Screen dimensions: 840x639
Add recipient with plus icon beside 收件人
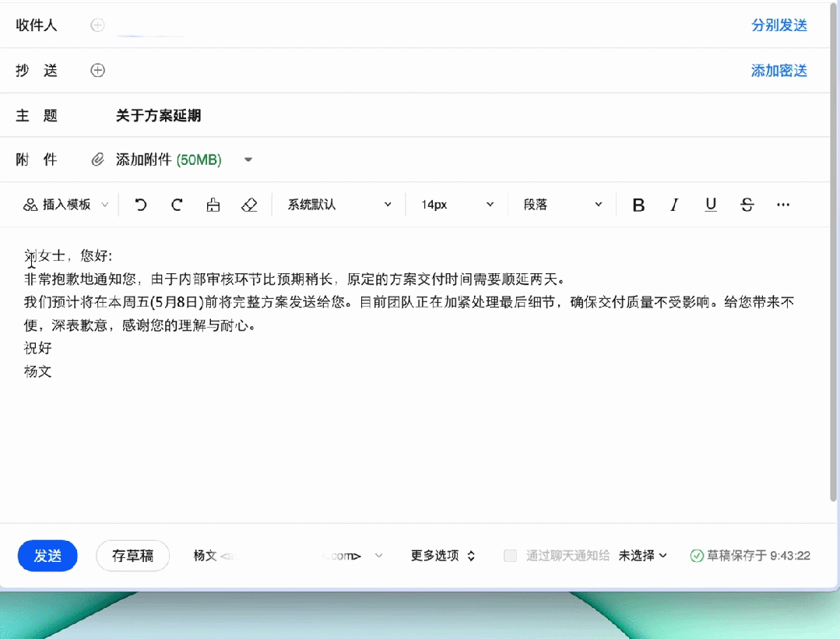pyautogui.click(x=97, y=25)
